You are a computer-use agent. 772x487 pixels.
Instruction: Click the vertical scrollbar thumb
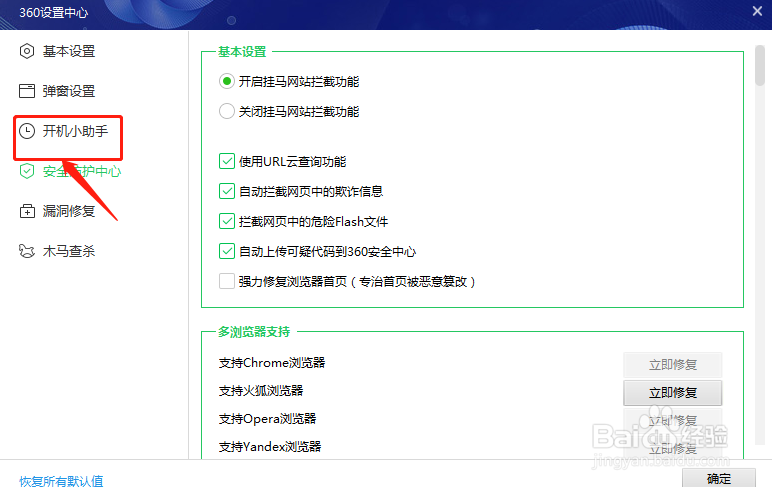coord(760,65)
